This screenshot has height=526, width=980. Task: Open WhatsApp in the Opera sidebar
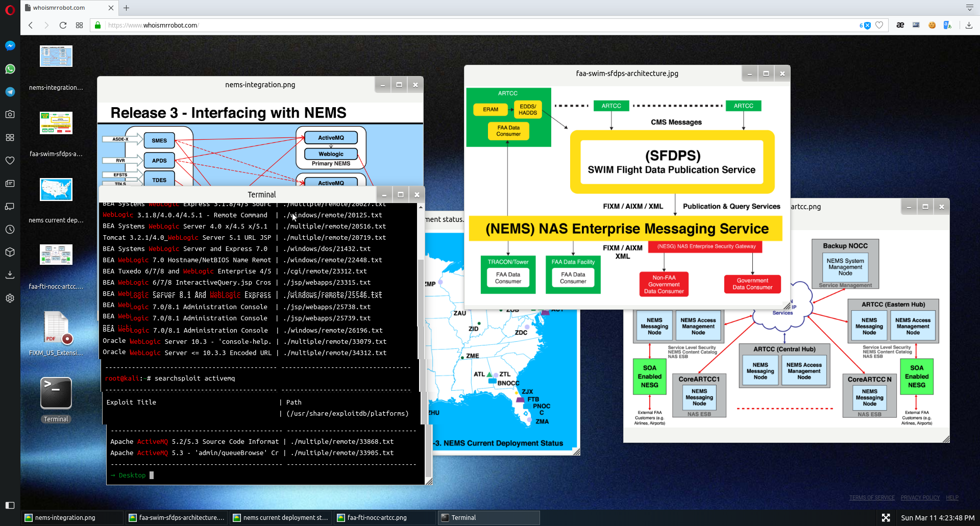click(10, 69)
